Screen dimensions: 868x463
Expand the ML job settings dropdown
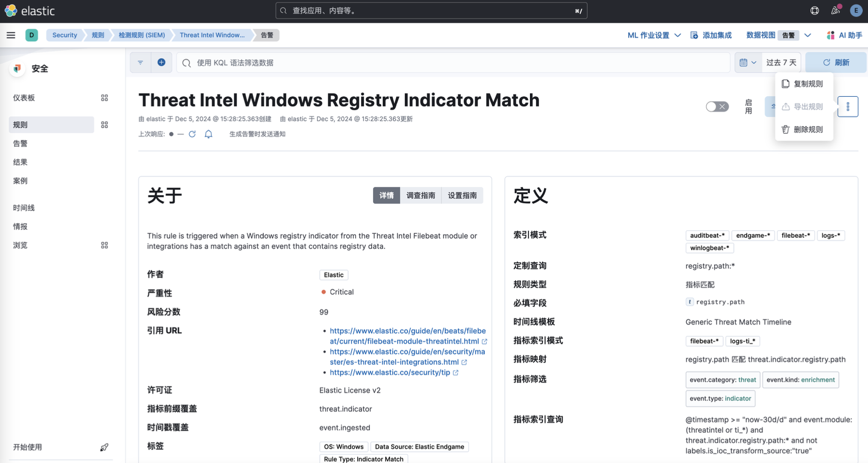point(654,35)
